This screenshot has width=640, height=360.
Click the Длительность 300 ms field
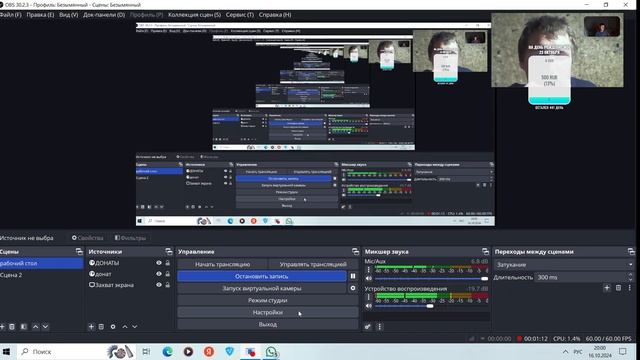point(584,277)
